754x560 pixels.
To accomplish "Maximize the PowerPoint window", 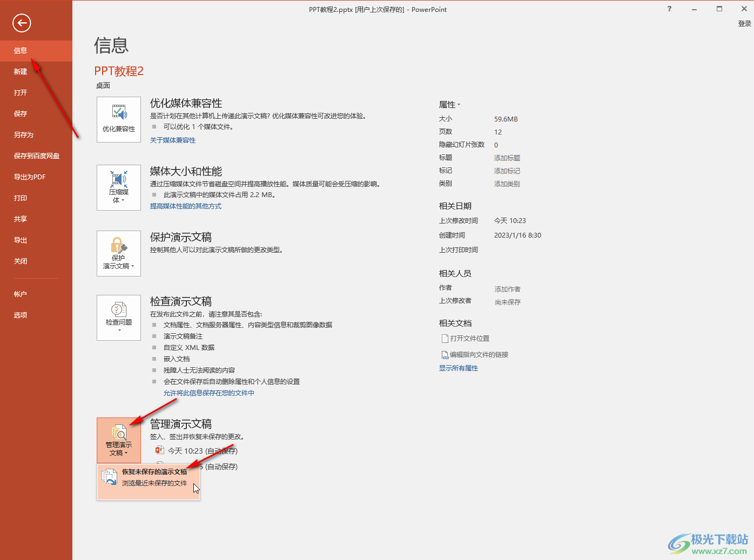I will (x=719, y=9).
